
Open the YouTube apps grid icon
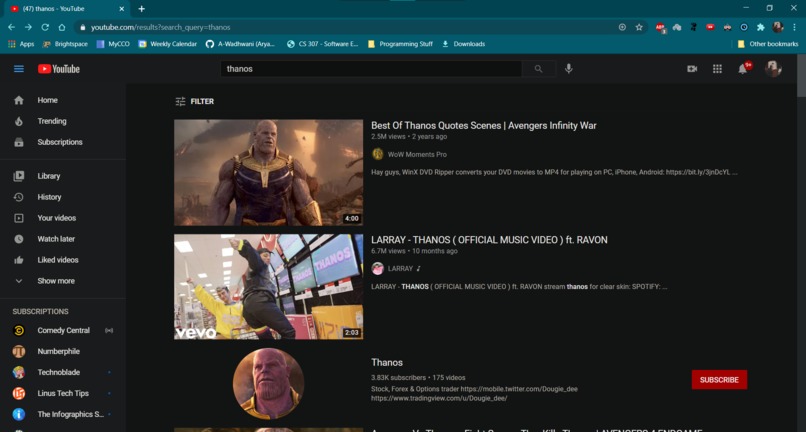coord(717,69)
